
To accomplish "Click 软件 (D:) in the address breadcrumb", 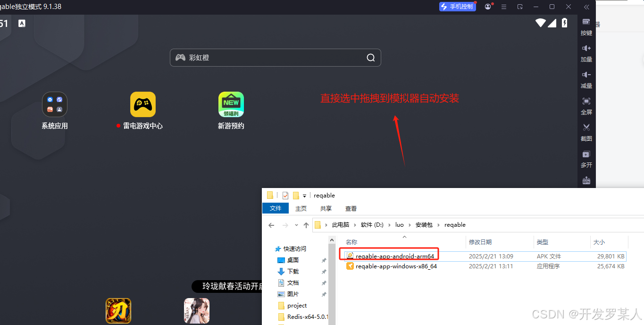I will 372,225.
